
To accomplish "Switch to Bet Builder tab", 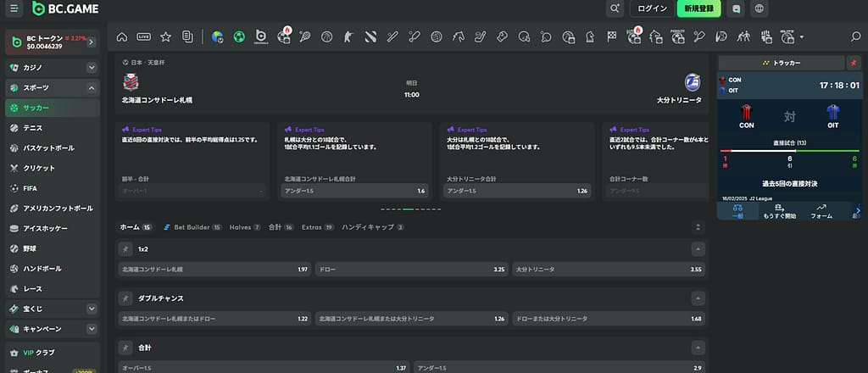I will pyautogui.click(x=192, y=227).
